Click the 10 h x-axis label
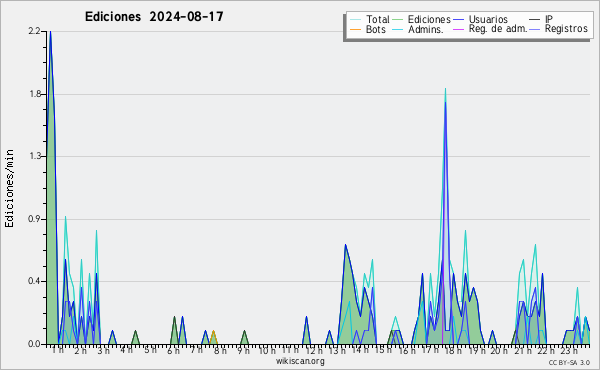 [x=267, y=350]
